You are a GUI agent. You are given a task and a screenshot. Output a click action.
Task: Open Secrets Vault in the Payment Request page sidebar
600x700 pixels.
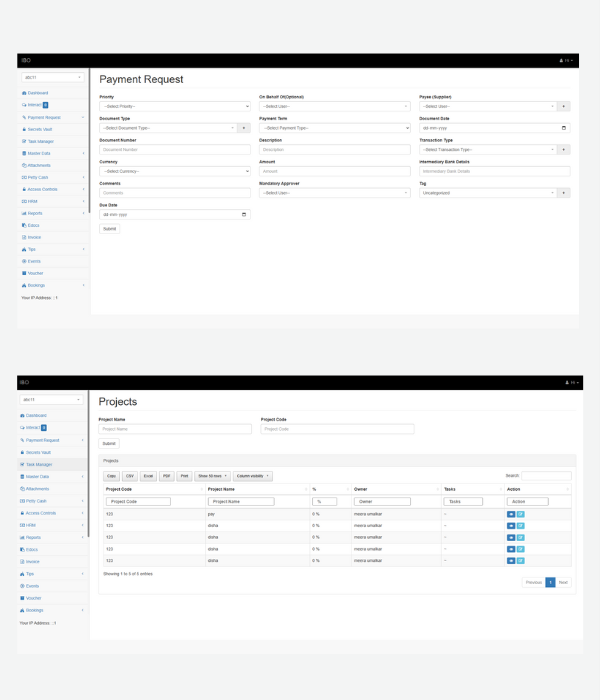pyautogui.click(x=40, y=129)
